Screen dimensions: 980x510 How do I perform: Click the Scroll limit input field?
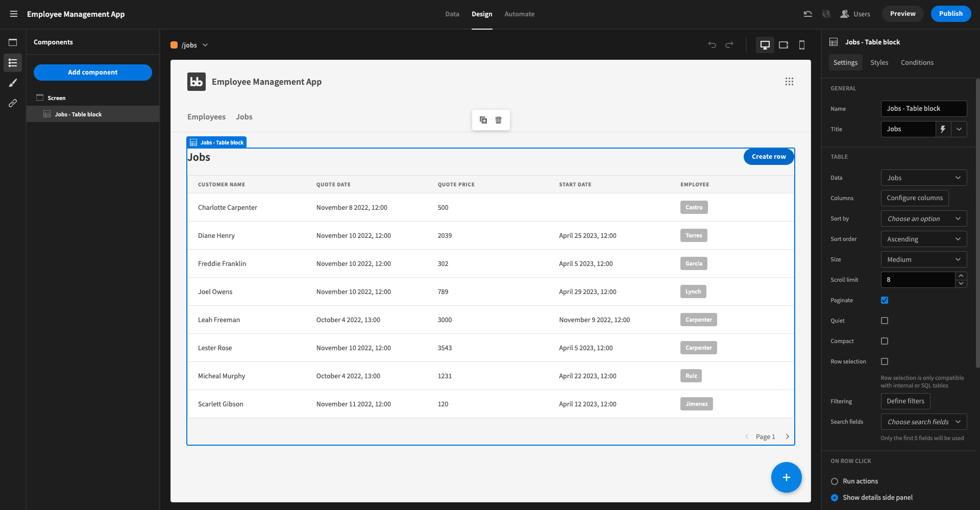click(918, 280)
